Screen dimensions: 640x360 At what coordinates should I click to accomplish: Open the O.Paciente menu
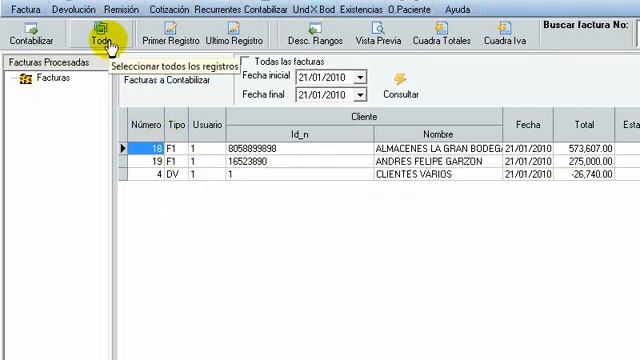point(409,9)
